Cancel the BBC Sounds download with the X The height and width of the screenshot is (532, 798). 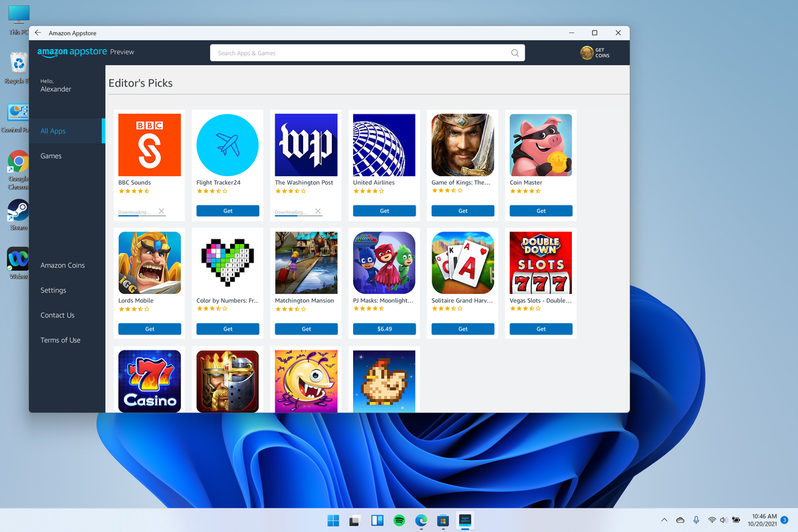[x=160, y=212]
